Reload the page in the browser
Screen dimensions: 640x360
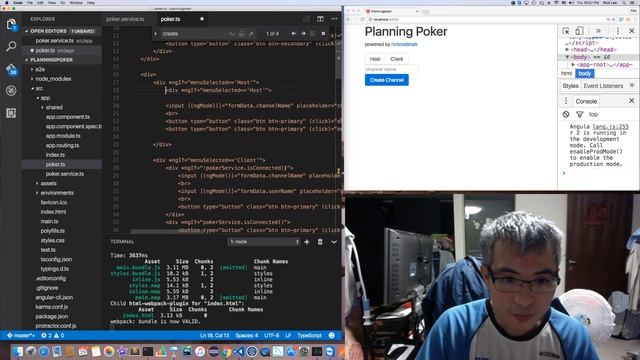[362, 19]
